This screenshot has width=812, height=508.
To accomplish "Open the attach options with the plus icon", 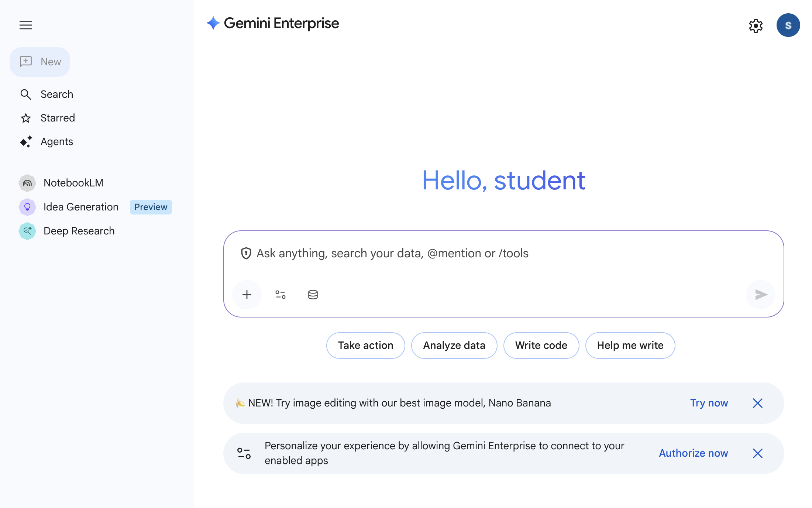I will click(247, 294).
